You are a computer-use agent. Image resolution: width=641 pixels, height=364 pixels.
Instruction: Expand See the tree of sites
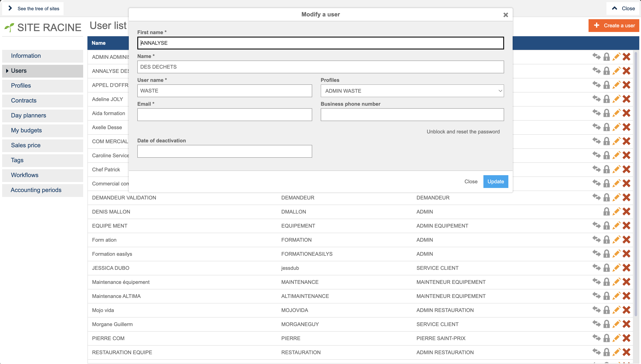click(x=33, y=9)
